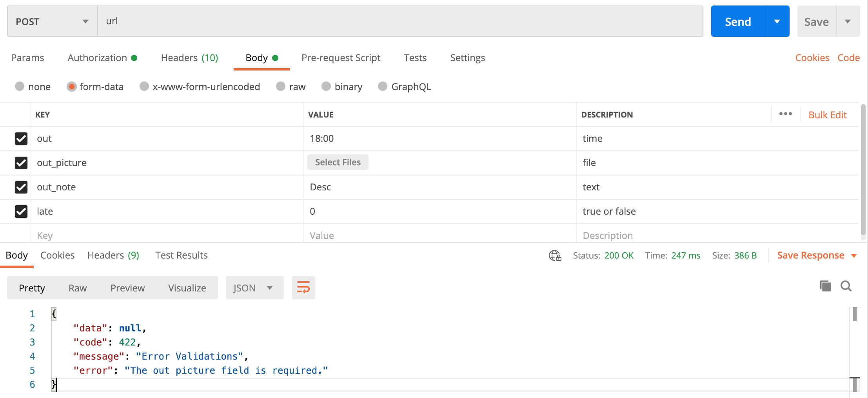Click the Bulk Edit link

click(827, 115)
